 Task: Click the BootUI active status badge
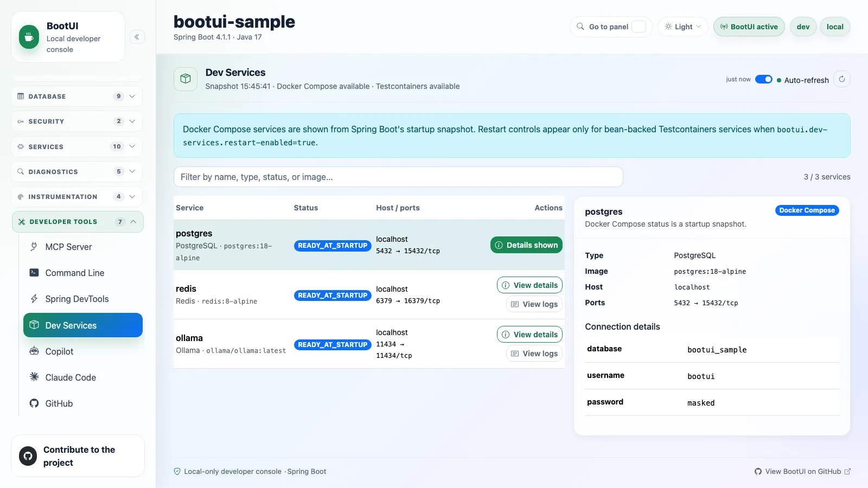point(749,27)
